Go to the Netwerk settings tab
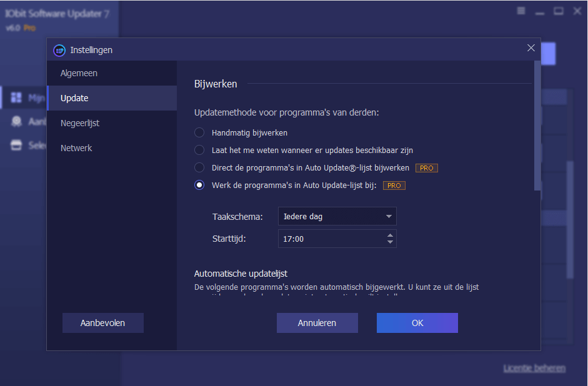 coord(76,148)
